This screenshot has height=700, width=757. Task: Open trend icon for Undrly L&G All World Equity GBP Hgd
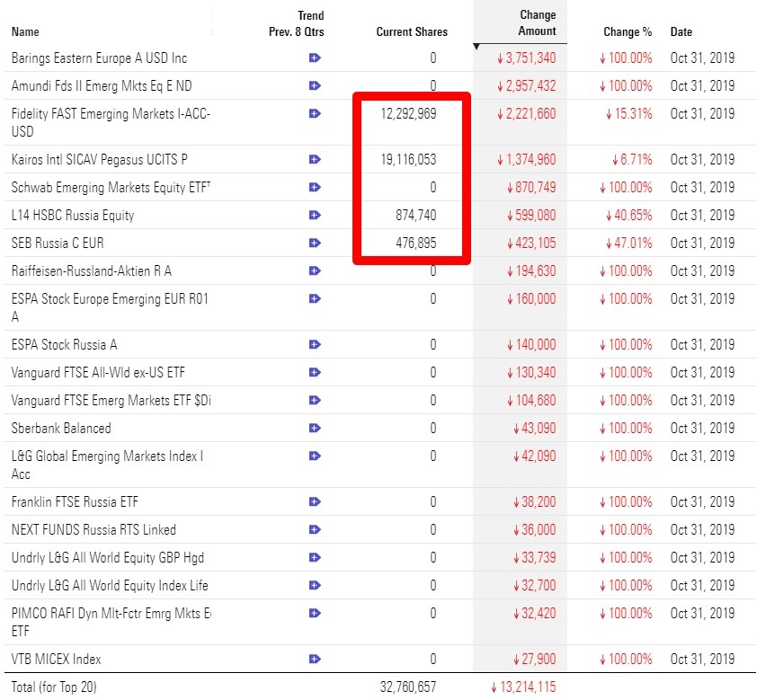pyautogui.click(x=315, y=558)
